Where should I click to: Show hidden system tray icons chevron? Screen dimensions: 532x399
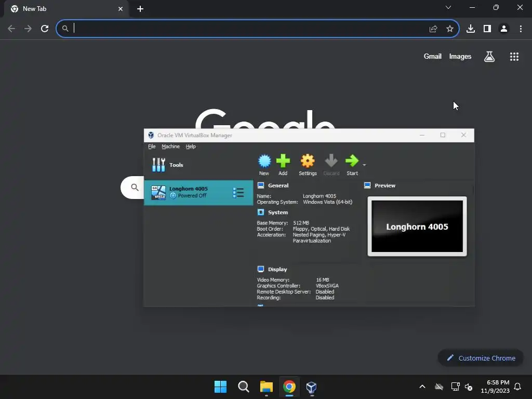coord(422,387)
